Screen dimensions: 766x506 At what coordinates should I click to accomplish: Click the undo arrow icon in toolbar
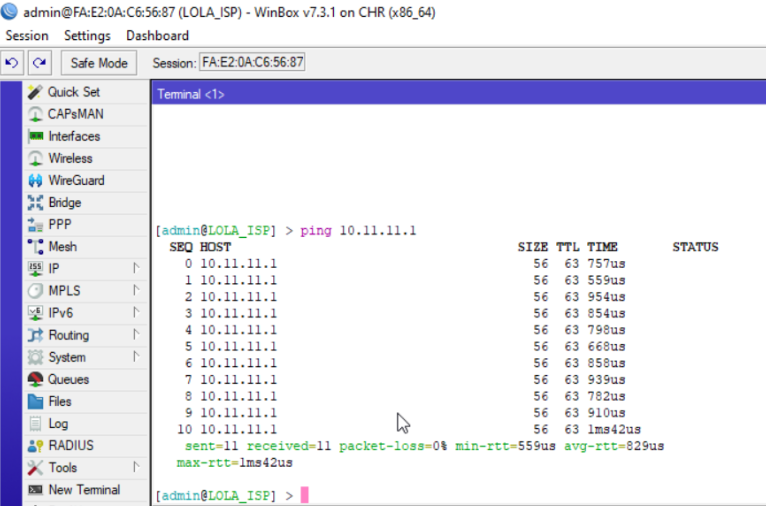click(12, 63)
